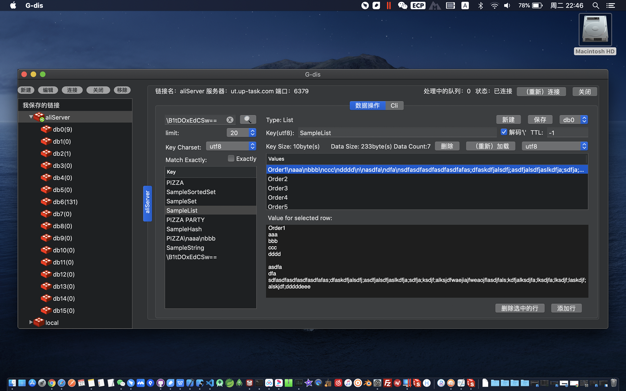The width and height of the screenshot is (626, 391).
Task: Open the Wi-Fi menu bar icon
Action: [494, 6]
